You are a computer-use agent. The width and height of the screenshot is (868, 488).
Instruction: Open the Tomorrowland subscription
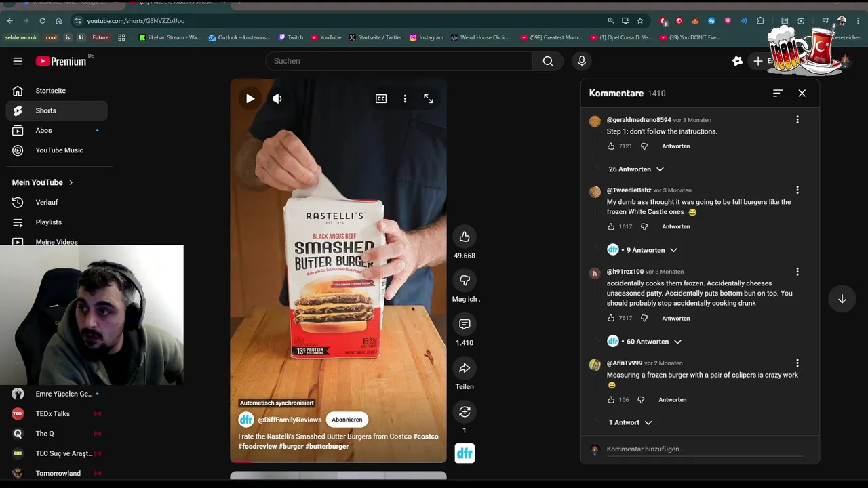[57, 473]
